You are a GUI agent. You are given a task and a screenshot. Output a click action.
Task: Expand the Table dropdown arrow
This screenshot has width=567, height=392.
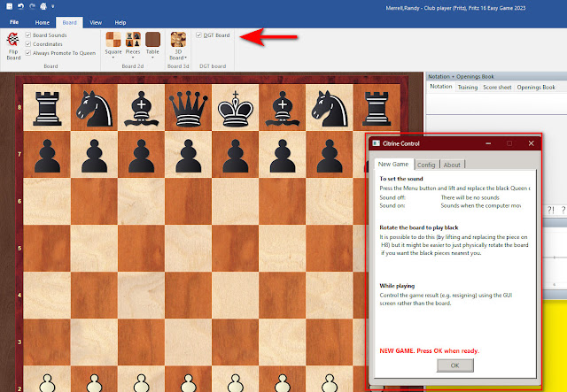[152, 58]
